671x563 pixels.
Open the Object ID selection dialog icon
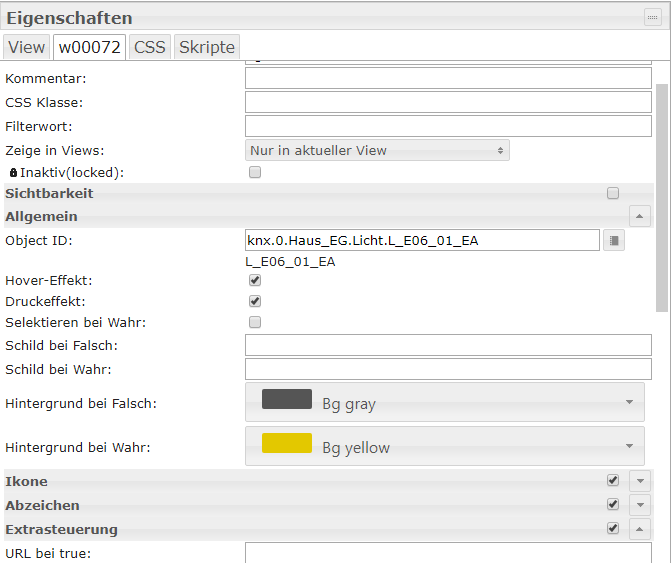[x=613, y=240]
